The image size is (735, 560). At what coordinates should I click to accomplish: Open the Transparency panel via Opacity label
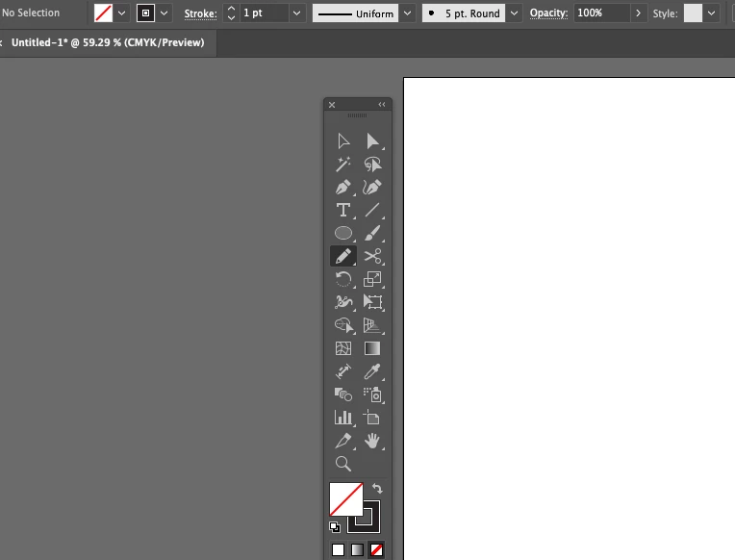(548, 13)
